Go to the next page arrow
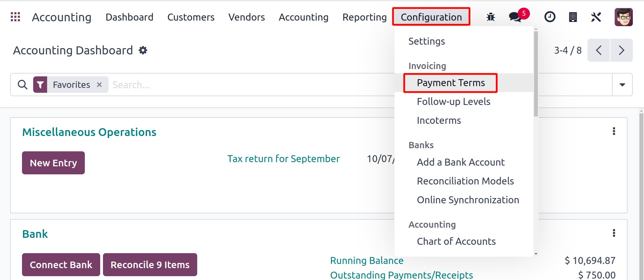 (621, 50)
